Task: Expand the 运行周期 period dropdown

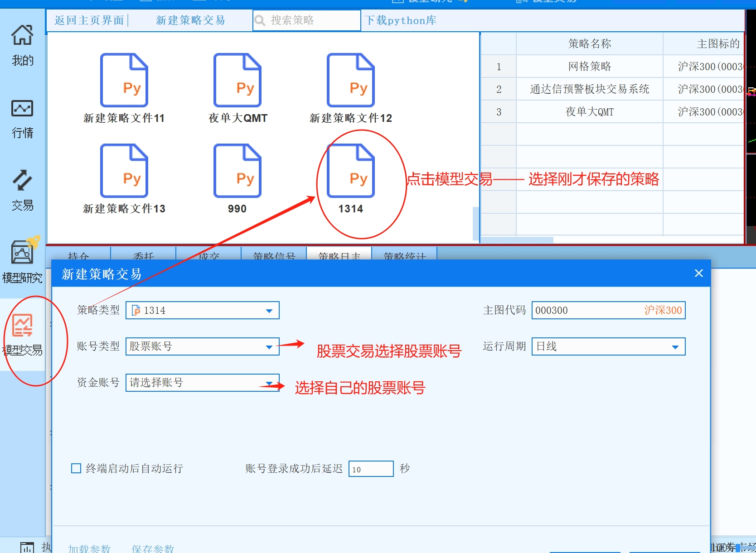Action: pos(675,347)
